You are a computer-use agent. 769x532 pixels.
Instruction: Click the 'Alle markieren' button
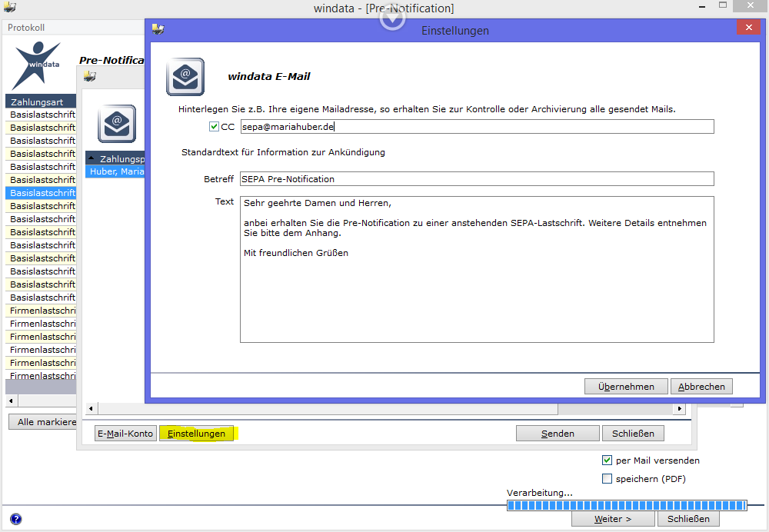click(43, 421)
